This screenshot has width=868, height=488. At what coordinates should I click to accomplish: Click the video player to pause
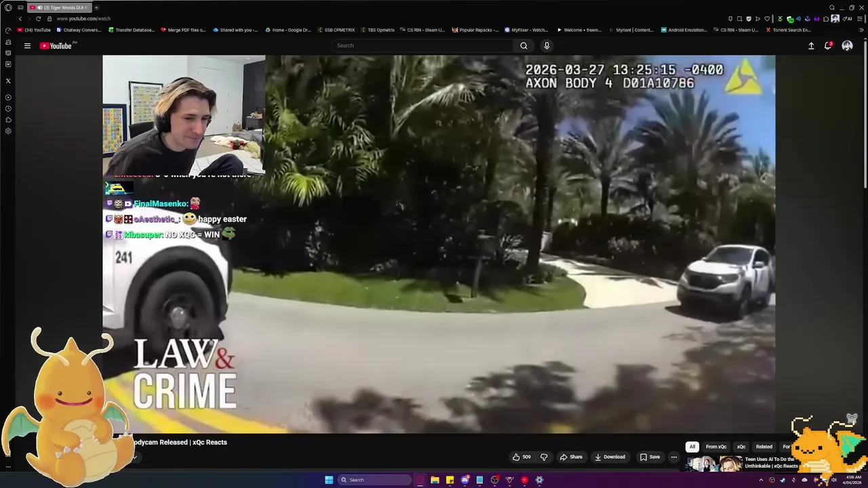439,244
